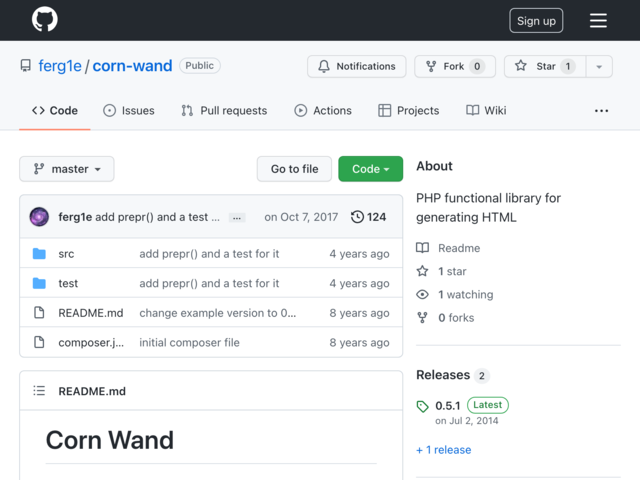
Task: Open the README.md file in file list
Action: tap(91, 313)
